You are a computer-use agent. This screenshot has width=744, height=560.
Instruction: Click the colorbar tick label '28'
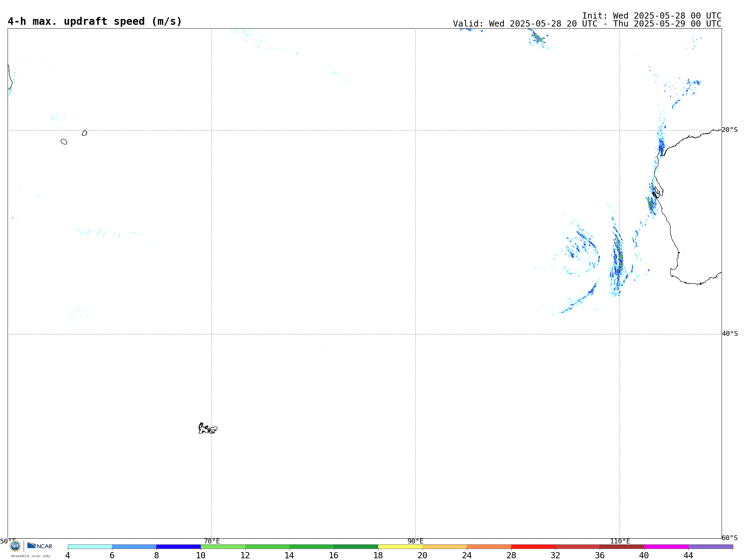511,556
